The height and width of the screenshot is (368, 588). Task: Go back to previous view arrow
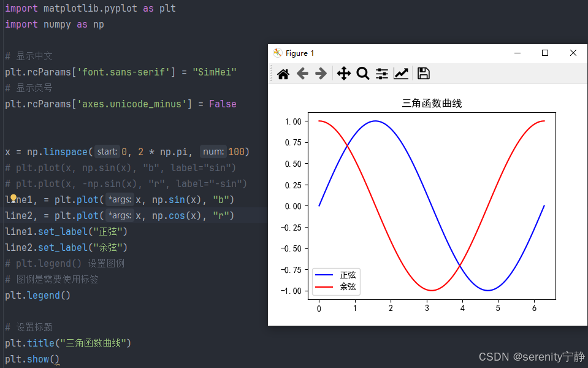(302, 74)
